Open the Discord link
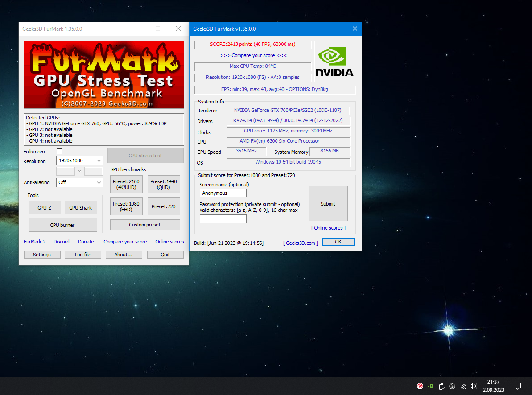532x395 pixels. pos(62,242)
